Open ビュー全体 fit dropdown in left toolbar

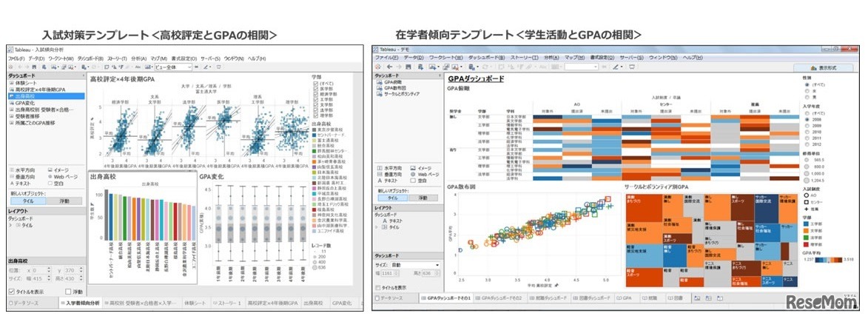(173, 67)
